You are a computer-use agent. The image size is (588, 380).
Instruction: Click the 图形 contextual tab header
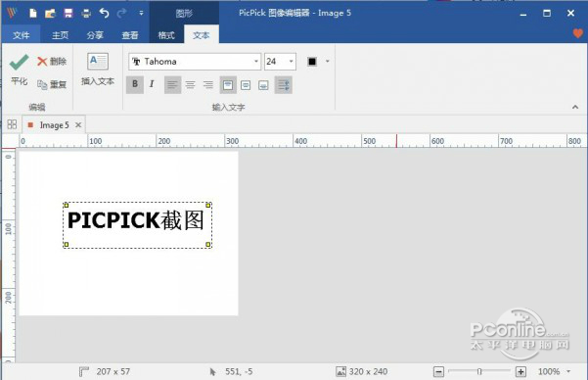click(184, 14)
